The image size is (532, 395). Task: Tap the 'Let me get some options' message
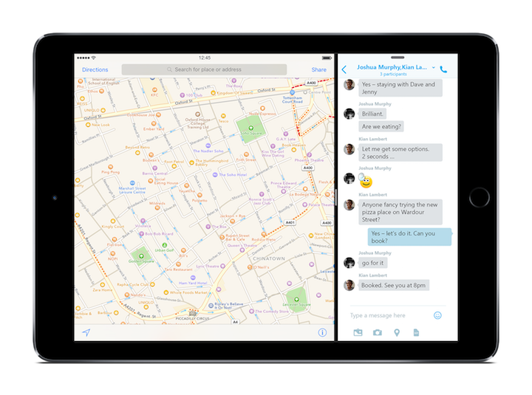pyautogui.click(x=400, y=153)
